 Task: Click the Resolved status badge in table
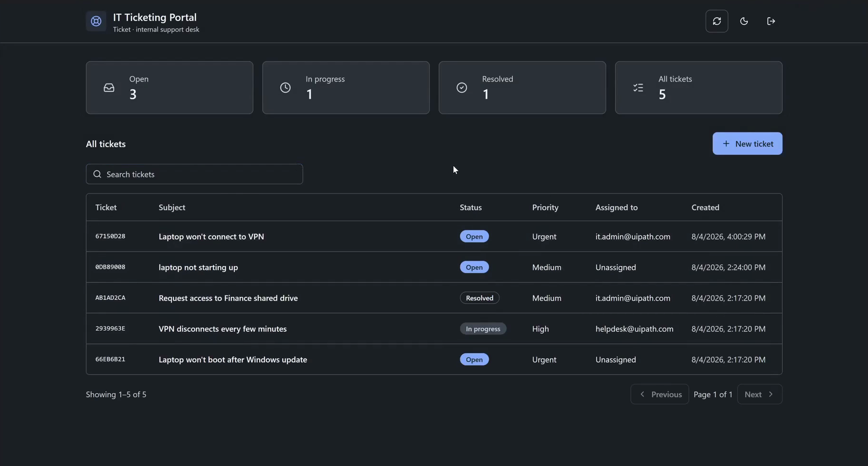click(x=479, y=298)
